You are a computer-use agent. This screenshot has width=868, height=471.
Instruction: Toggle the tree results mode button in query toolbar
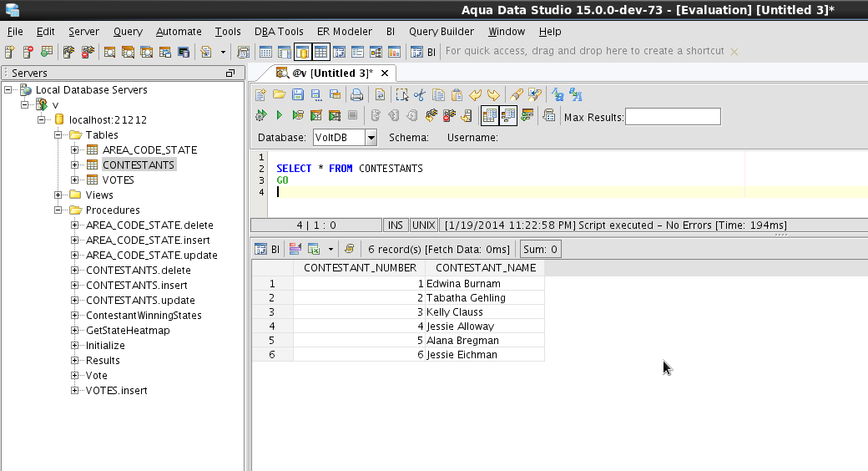pos(508,115)
